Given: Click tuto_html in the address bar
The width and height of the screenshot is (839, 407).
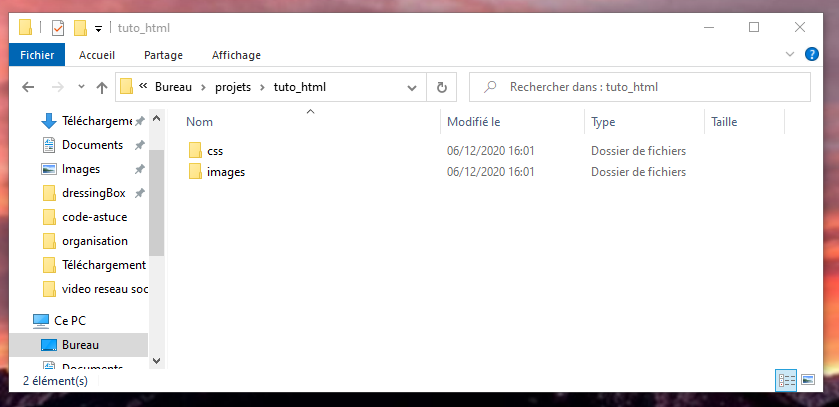Looking at the screenshot, I should point(300,87).
